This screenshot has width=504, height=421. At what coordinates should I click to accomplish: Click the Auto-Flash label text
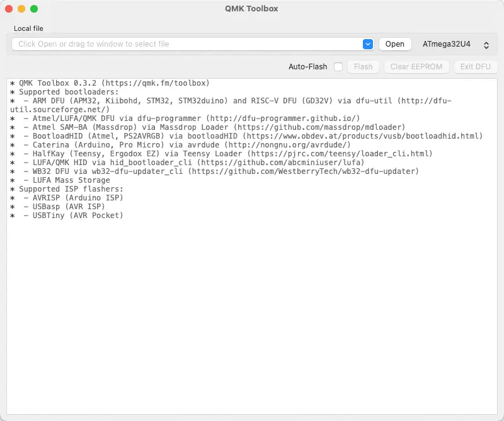coord(307,67)
